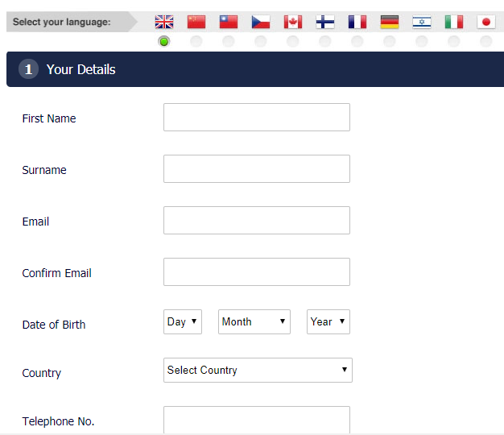The image size is (504, 435).
Task: Open the Year dropdown
Action: (328, 321)
